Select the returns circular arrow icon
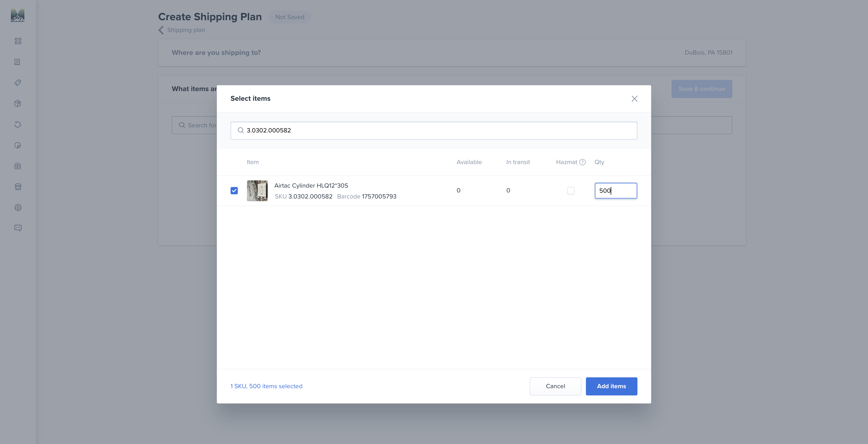 (x=18, y=124)
